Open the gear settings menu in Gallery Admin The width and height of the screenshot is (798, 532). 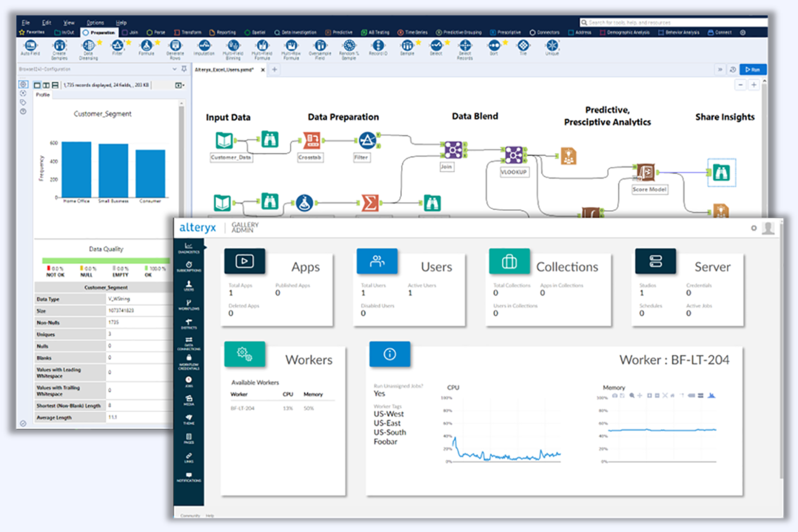point(753,229)
